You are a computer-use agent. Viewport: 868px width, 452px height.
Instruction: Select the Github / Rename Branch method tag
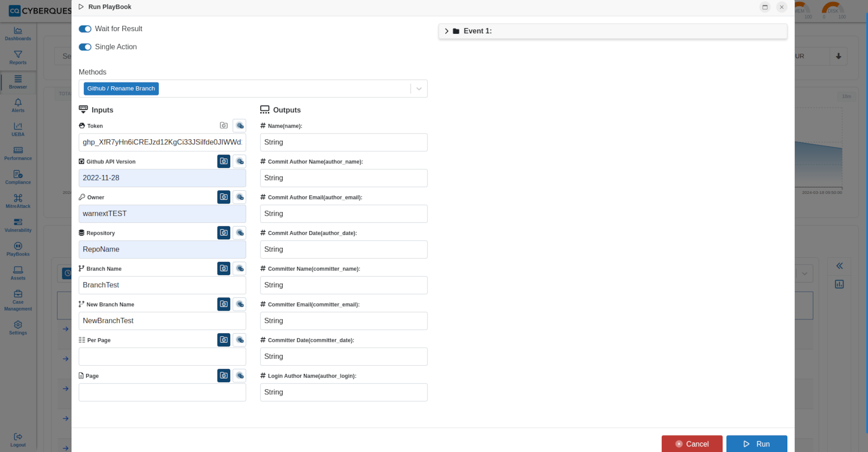(121, 89)
